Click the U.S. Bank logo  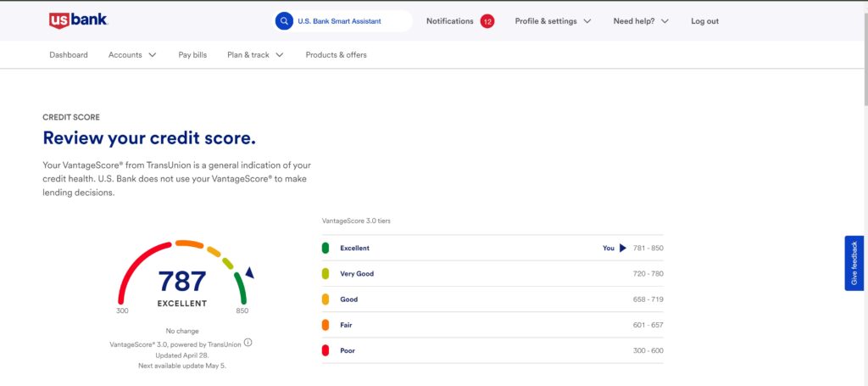pos(77,21)
